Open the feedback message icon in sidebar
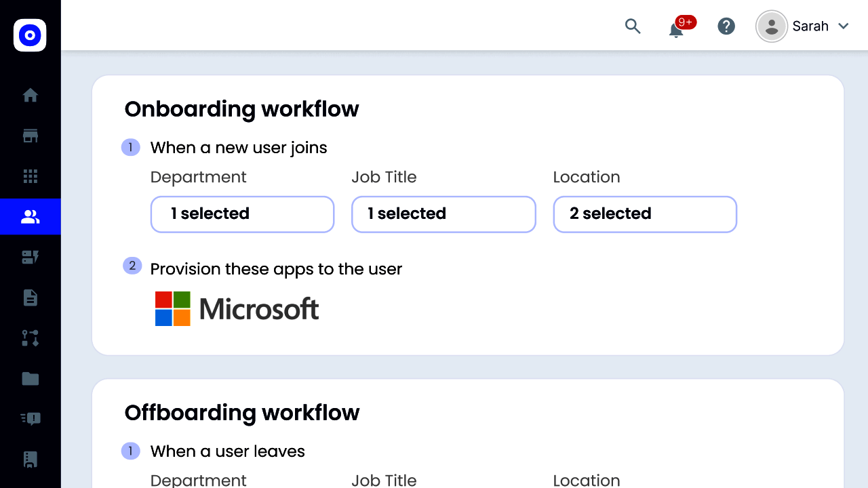The image size is (868, 488). point(31,419)
